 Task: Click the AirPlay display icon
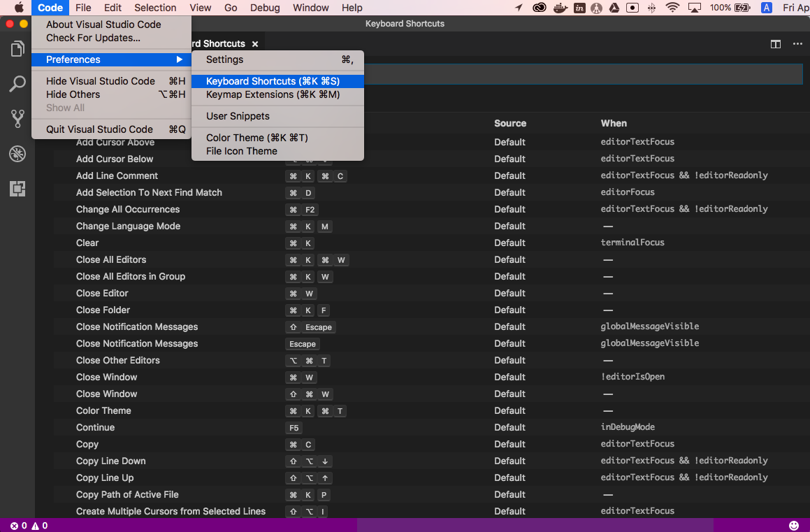click(x=695, y=7)
